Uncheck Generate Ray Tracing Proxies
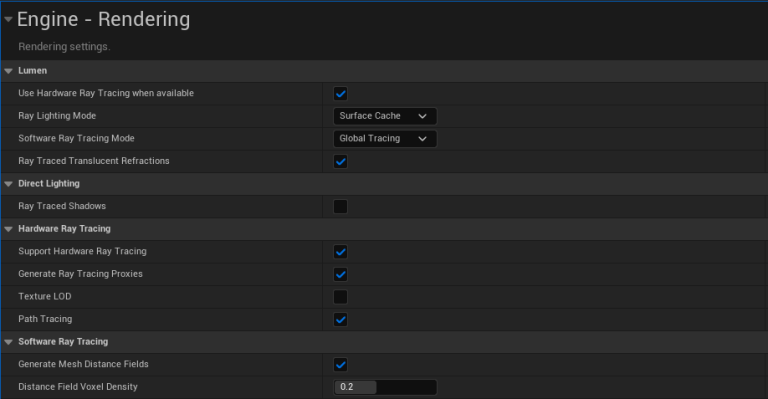768x399 pixels. click(x=340, y=274)
